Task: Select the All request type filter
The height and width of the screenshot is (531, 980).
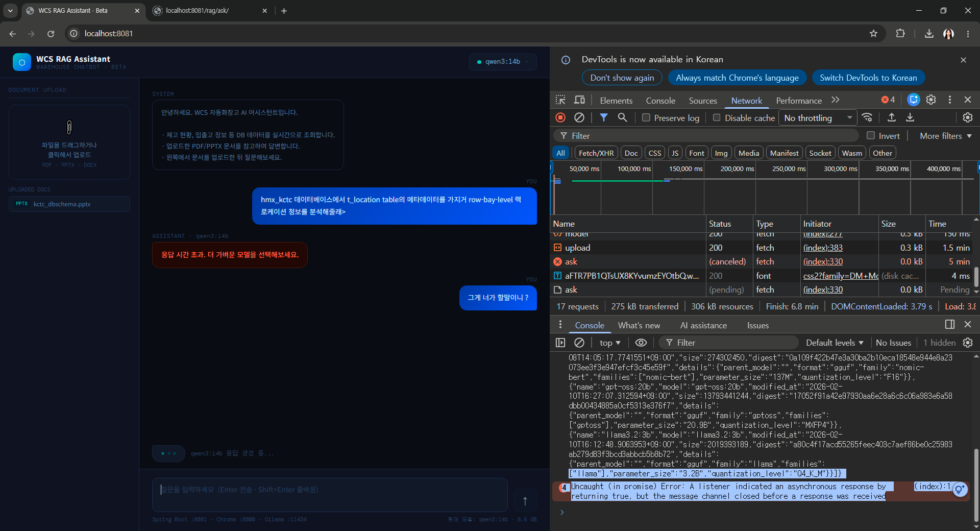Action: pyautogui.click(x=560, y=153)
